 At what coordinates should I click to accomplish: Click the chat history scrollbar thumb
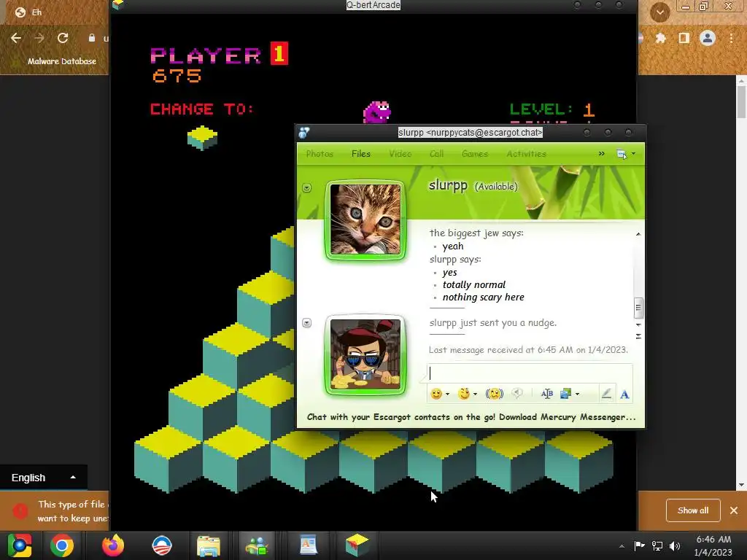638,308
